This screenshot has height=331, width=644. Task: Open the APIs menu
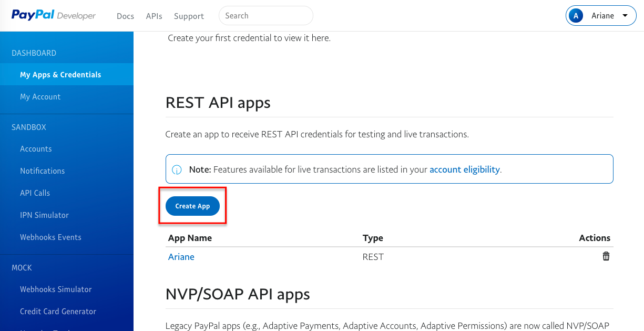coord(154,16)
